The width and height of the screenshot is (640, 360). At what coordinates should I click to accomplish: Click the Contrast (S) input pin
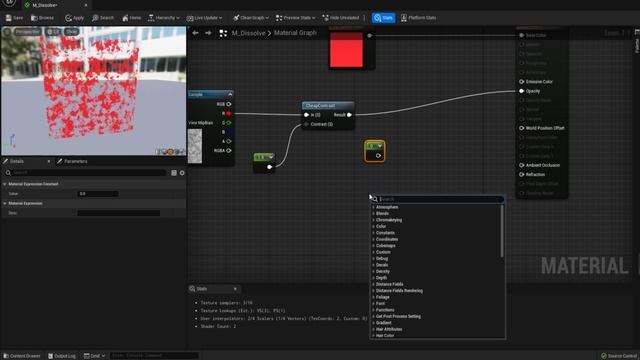click(307, 124)
